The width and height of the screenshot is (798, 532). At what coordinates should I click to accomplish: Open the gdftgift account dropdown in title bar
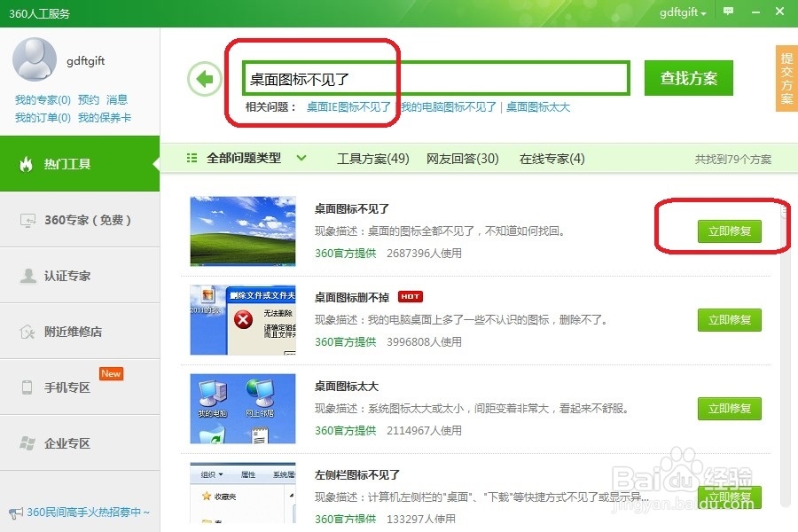tap(683, 12)
